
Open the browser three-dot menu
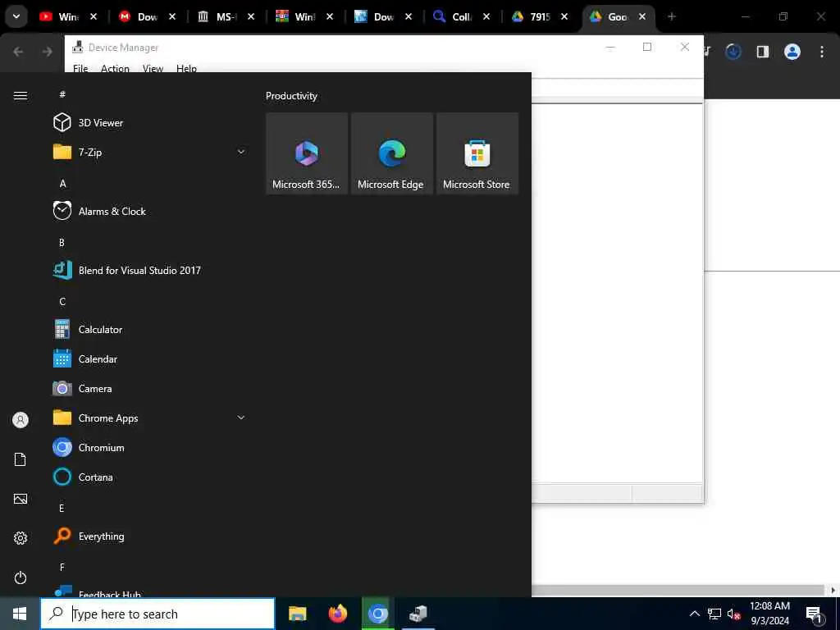822,52
